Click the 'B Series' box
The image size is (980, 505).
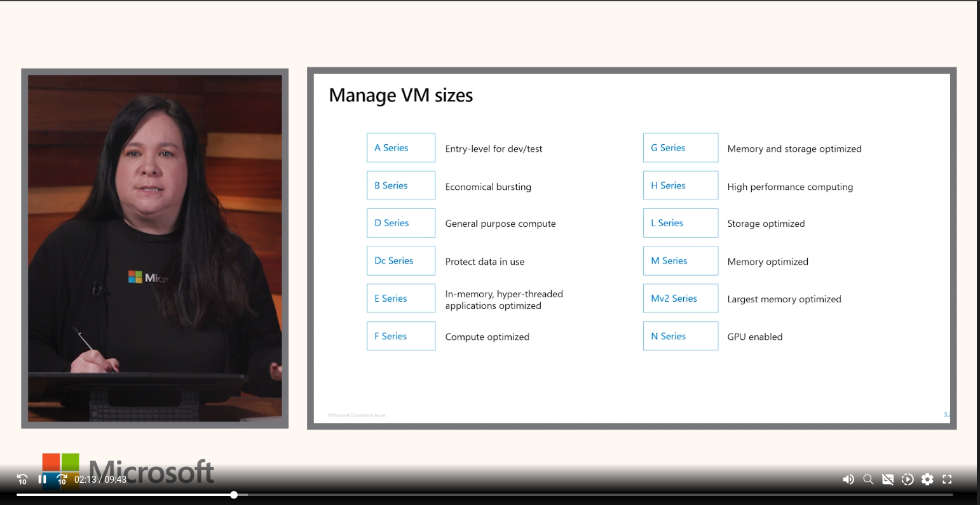tap(401, 185)
